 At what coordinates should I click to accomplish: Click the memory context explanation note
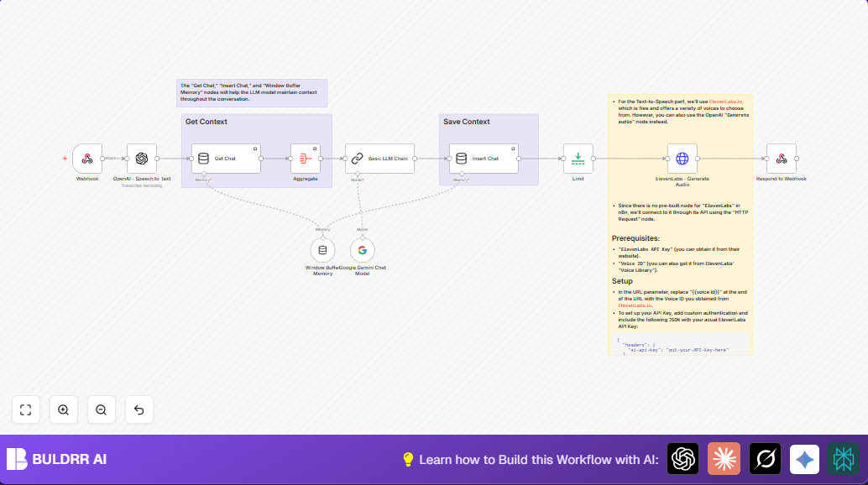[252, 93]
